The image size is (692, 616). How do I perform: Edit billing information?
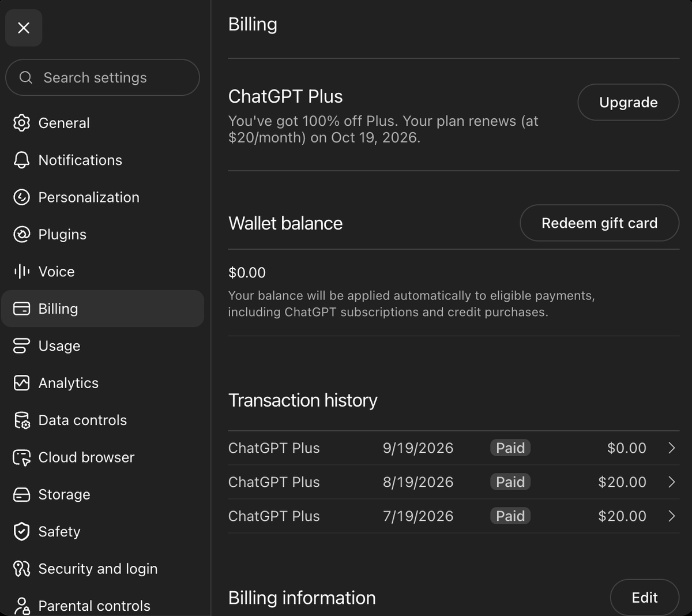[644, 598]
